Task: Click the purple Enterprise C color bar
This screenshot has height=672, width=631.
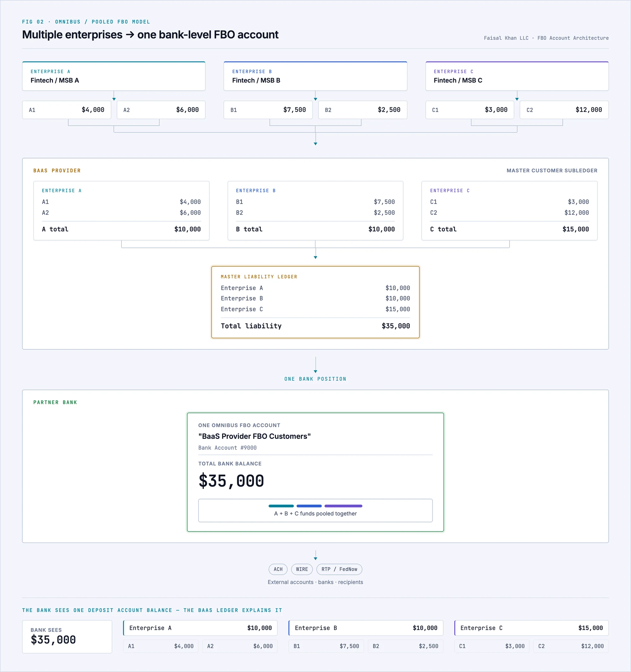Action: coord(343,506)
